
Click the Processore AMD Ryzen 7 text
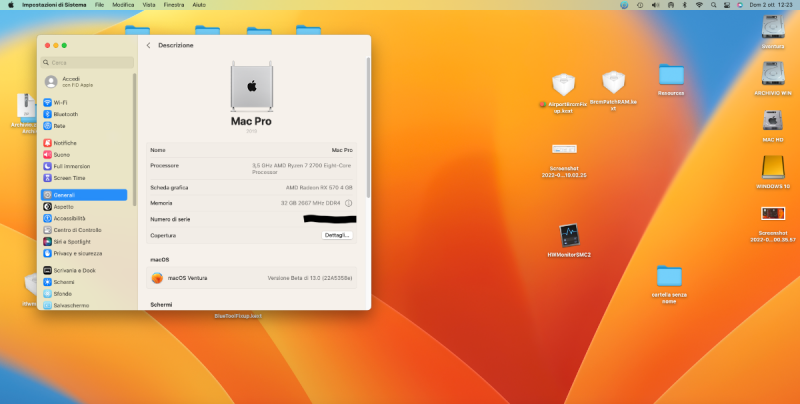click(301, 169)
